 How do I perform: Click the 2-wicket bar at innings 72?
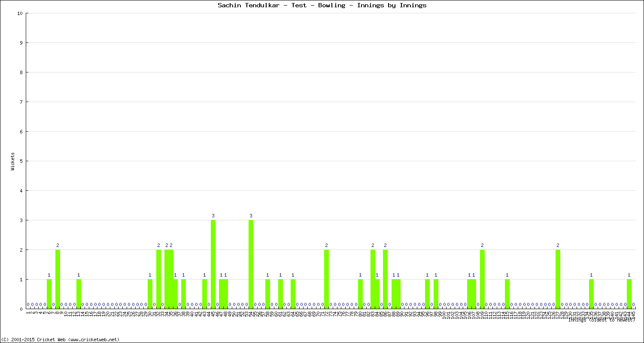click(326, 279)
